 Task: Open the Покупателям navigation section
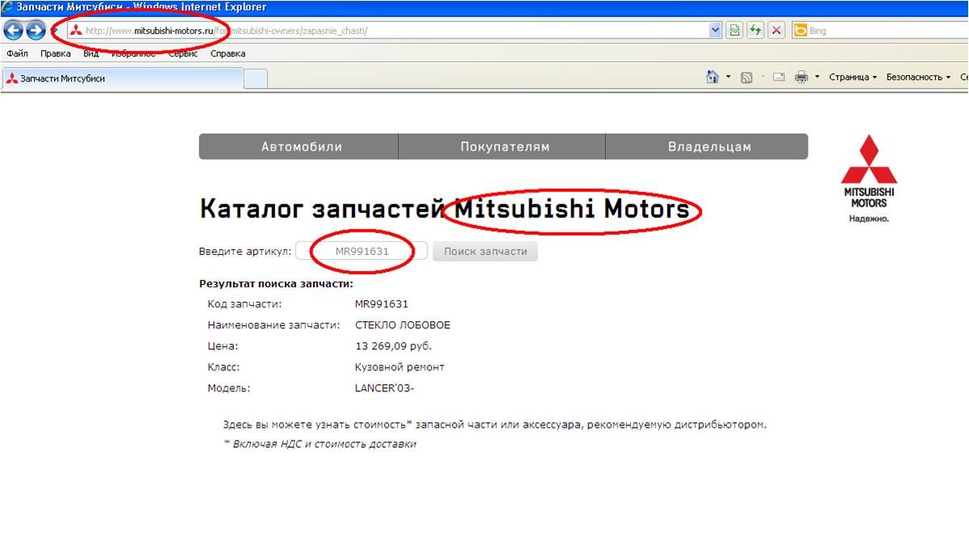coord(503,147)
